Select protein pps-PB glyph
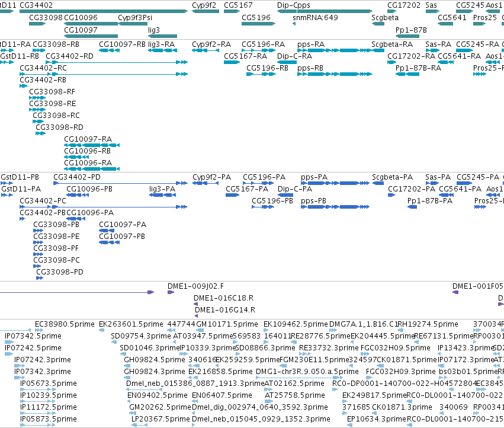 (x=335, y=207)
